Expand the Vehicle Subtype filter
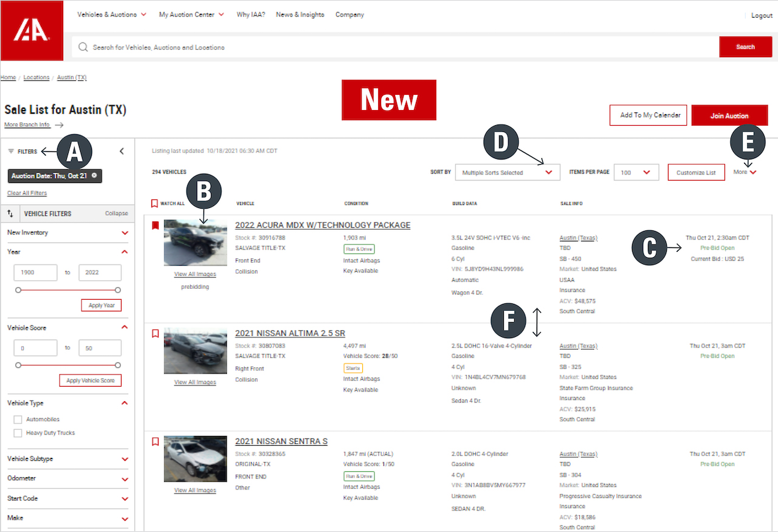This screenshot has width=778, height=532. coord(125,459)
